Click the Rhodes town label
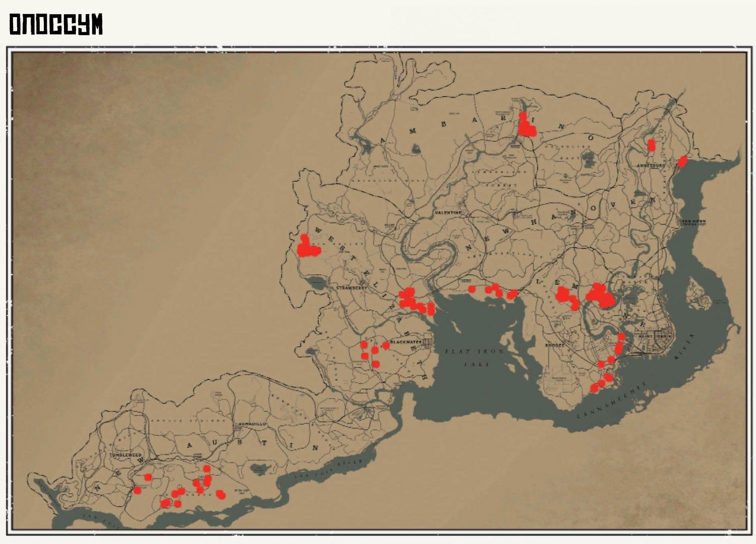This screenshot has height=544, width=756. (555, 346)
